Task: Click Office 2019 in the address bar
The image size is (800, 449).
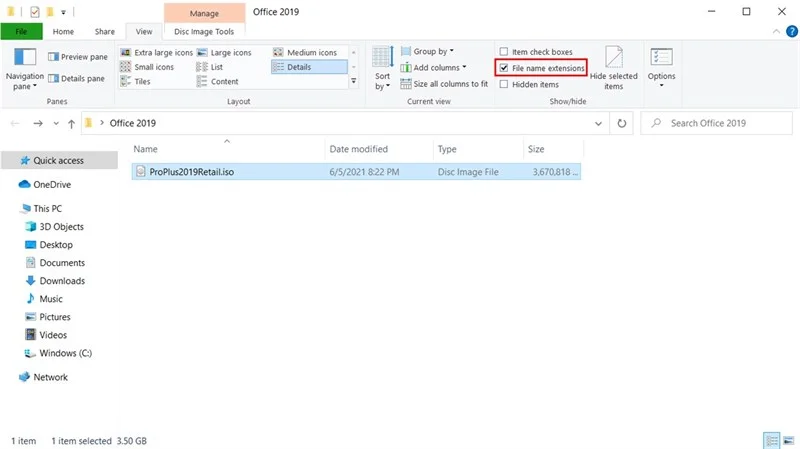Action: point(133,123)
